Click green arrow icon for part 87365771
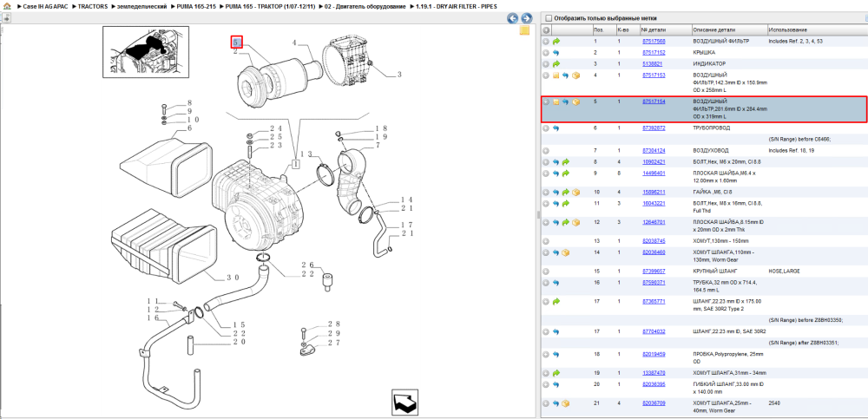 (557, 302)
